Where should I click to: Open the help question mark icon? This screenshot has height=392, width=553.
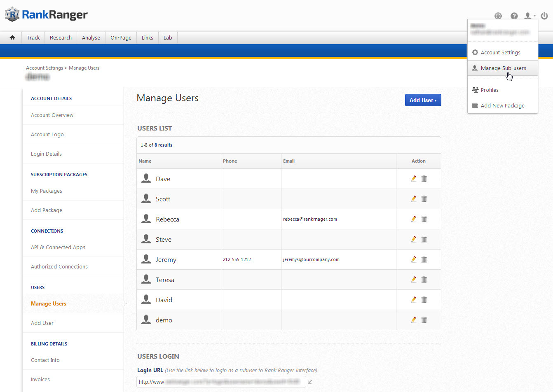click(x=514, y=16)
